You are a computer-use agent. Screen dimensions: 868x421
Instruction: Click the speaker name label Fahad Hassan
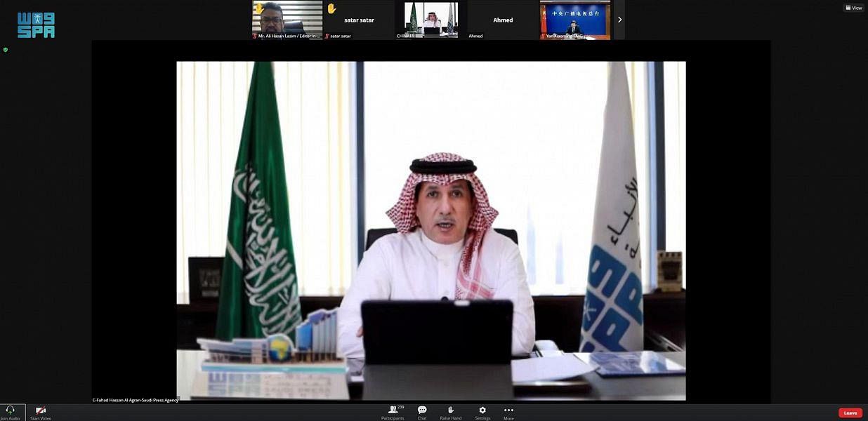pos(136,400)
